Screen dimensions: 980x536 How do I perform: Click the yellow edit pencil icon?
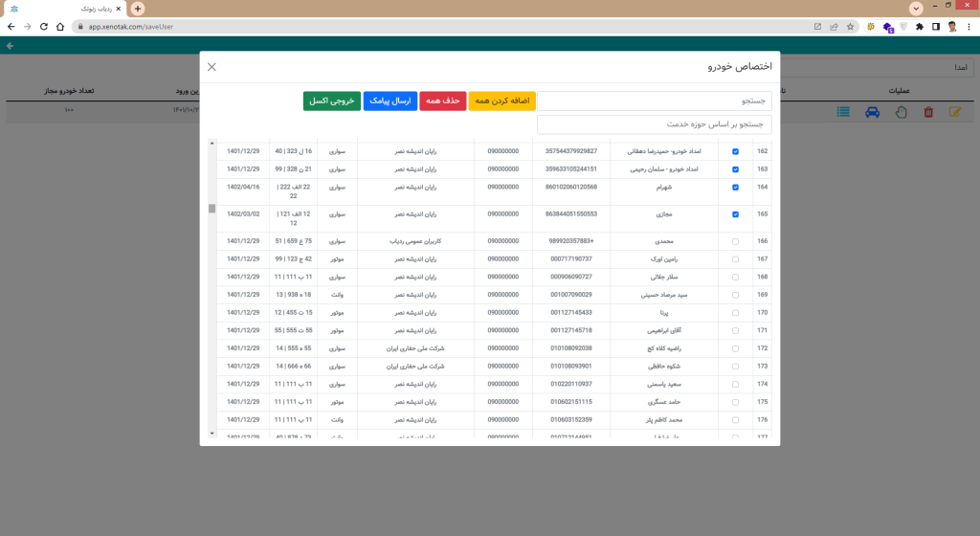[x=955, y=112]
